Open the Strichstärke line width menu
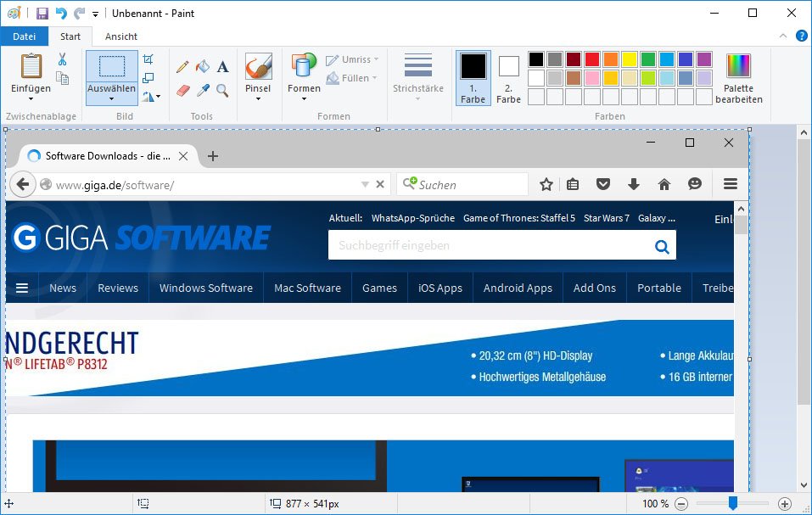Image resolution: width=812 pixels, height=515 pixels. [418, 76]
